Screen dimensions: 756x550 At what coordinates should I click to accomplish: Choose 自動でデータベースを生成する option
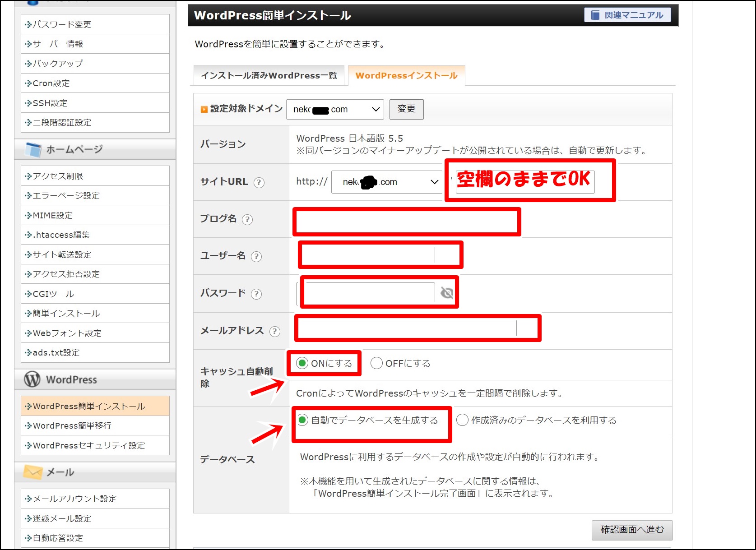tap(302, 420)
